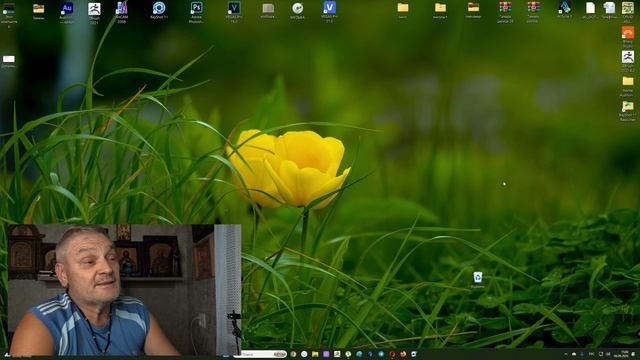Launch VEGAS Pro with the blue icon

(329, 8)
